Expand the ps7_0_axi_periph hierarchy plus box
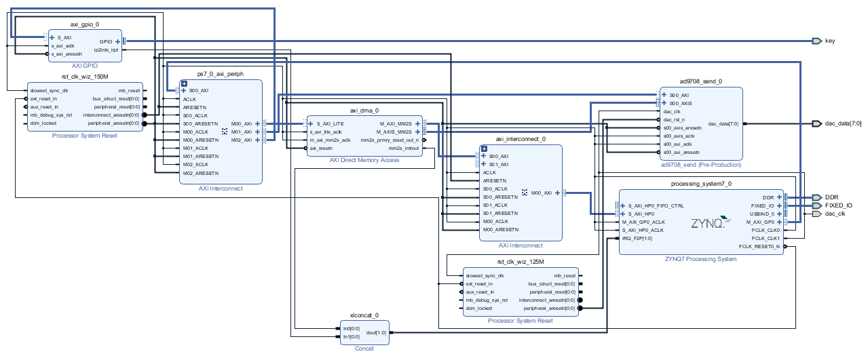Viewport: 868px width, 356px height. tap(183, 83)
